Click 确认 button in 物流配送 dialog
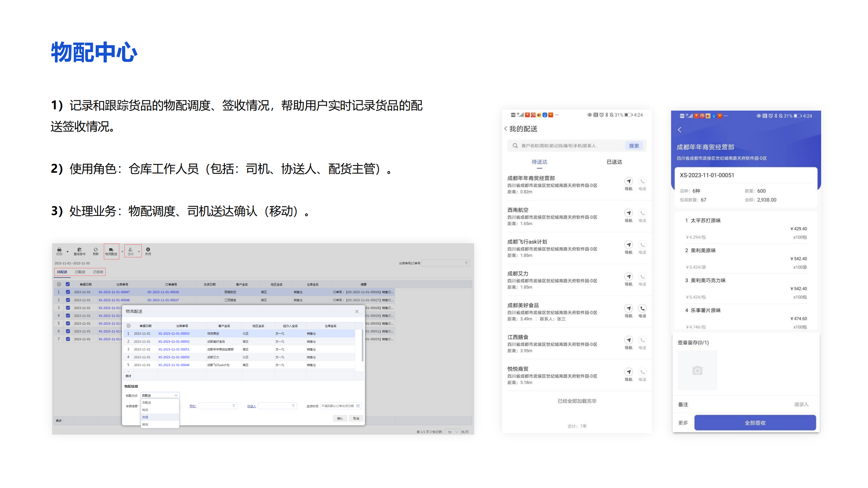Image resolution: width=868 pixels, height=488 pixels. click(340, 418)
